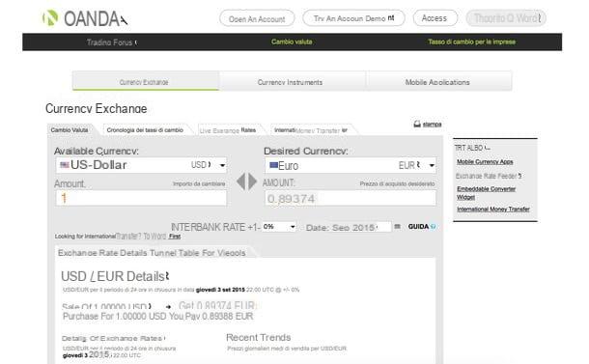This screenshot has height=364, width=589.
Task: Click the US flag icon in Available Currency
Action: [x=65, y=164]
